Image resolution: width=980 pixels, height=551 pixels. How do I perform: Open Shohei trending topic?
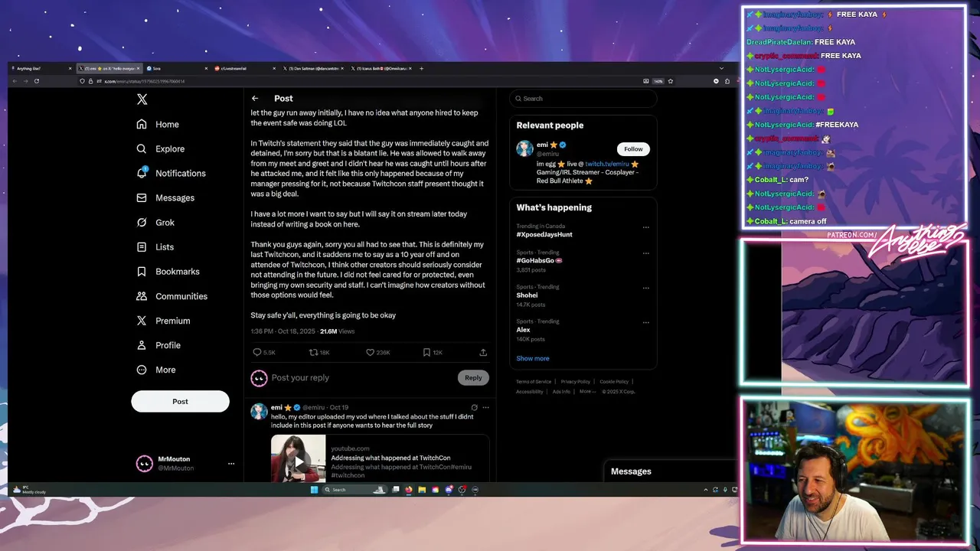pos(527,295)
